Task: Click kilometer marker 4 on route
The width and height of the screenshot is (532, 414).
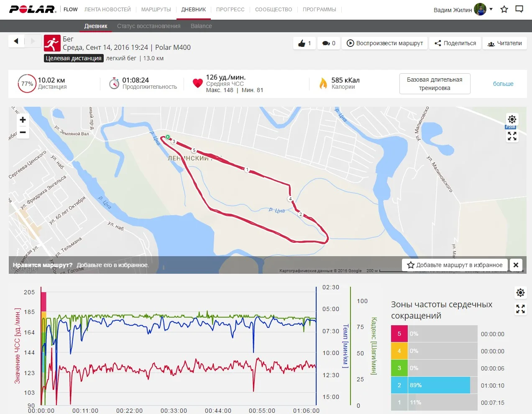Action: (x=290, y=199)
